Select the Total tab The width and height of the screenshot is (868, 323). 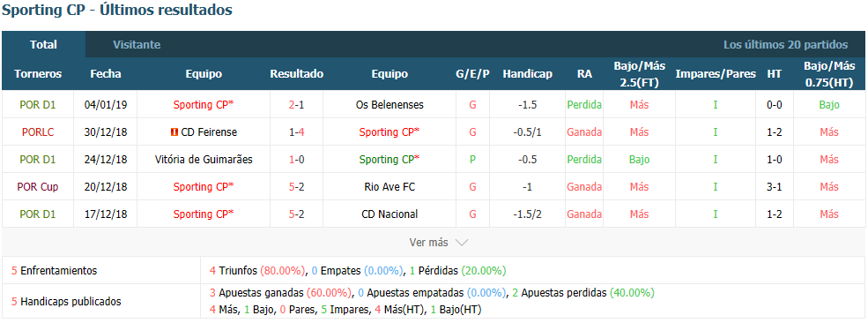tap(44, 45)
